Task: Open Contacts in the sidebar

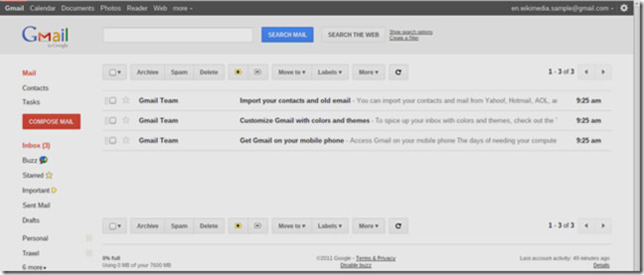Action: pos(36,88)
